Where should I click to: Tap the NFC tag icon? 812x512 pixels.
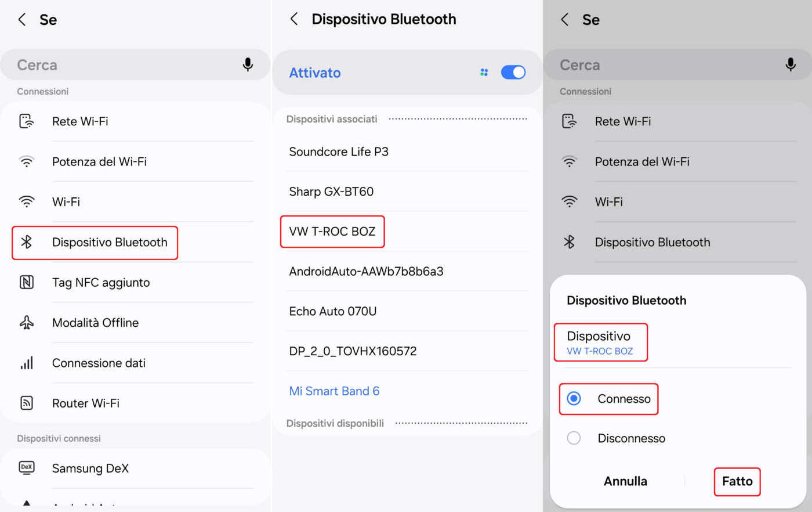pyautogui.click(x=27, y=282)
